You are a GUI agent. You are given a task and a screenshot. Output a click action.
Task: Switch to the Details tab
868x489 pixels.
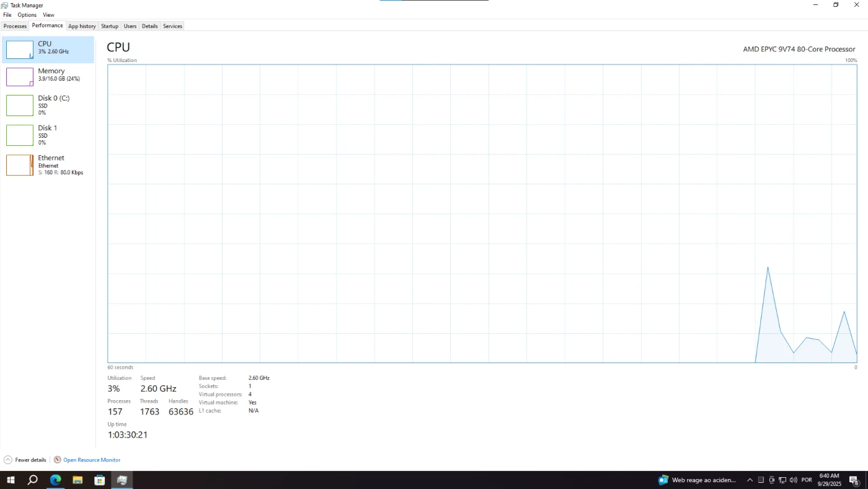pos(149,26)
